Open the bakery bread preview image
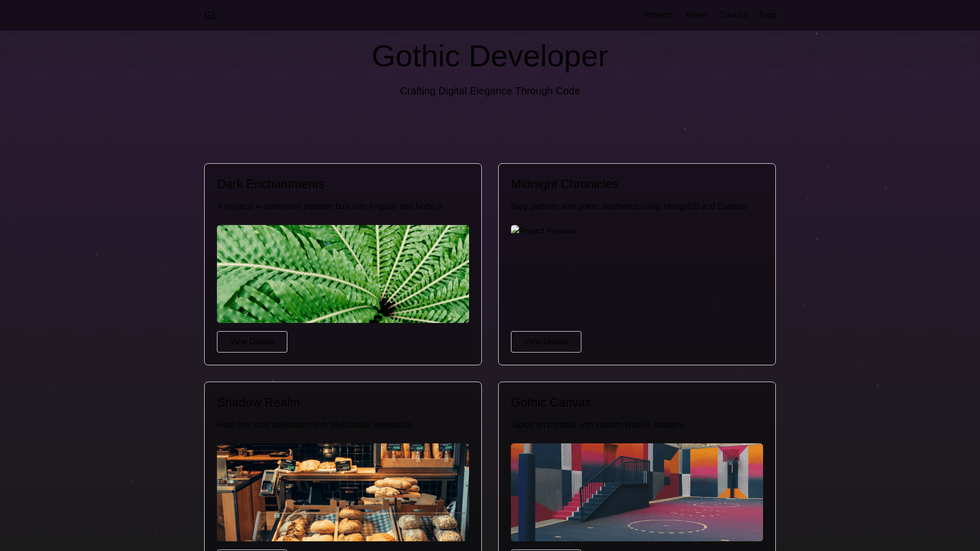The width and height of the screenshot is (980, 551). (x=342, y=492)
